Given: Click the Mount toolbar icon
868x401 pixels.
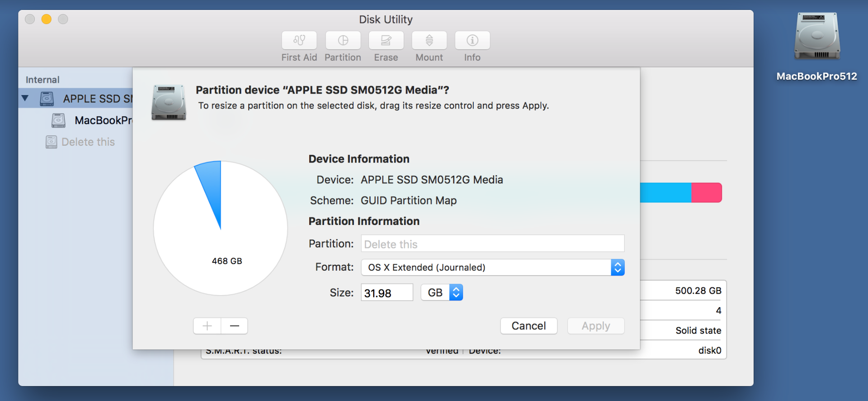Looking at the screenshot, I should pos(429,40).
